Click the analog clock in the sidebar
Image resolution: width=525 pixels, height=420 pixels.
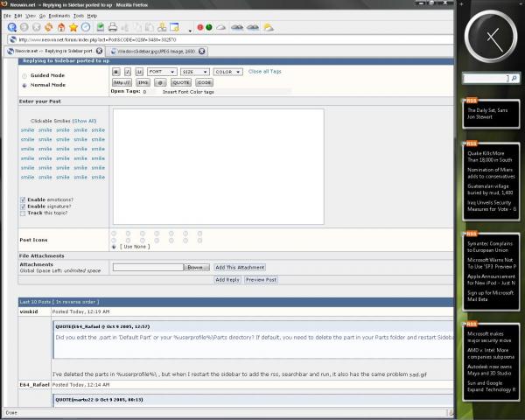(x=491, y=37)
